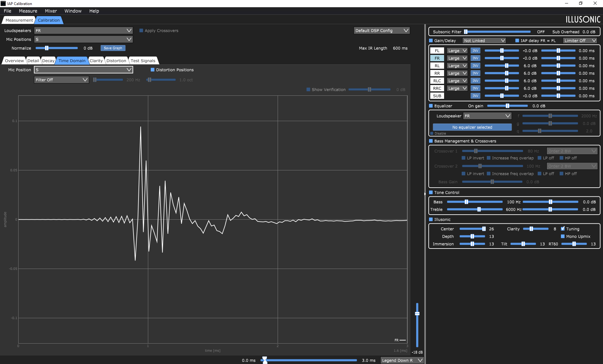Screen dimensions: 603x364
Task: Click the Clarity slider in Illusonic panel
Action: coord(535,229)
